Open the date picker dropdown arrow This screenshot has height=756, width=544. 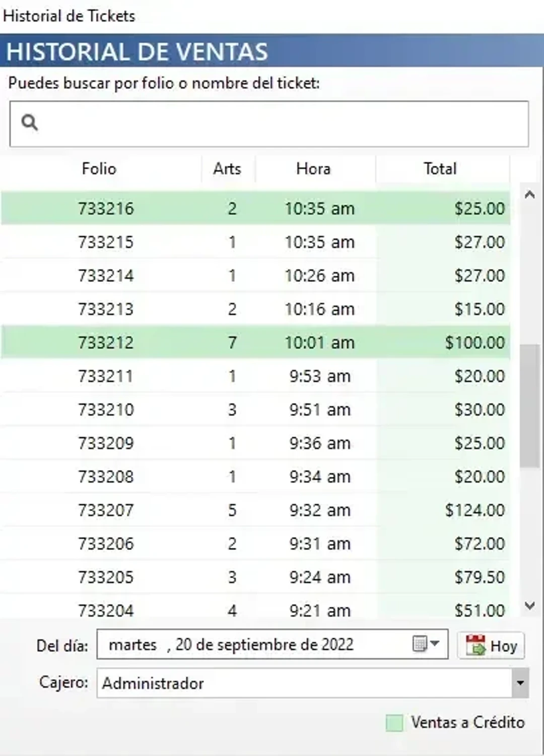434,644
